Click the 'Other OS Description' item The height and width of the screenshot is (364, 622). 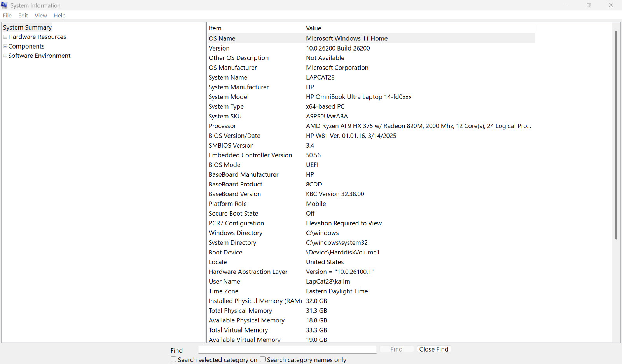pyautogui.click(x=239, y=58)
